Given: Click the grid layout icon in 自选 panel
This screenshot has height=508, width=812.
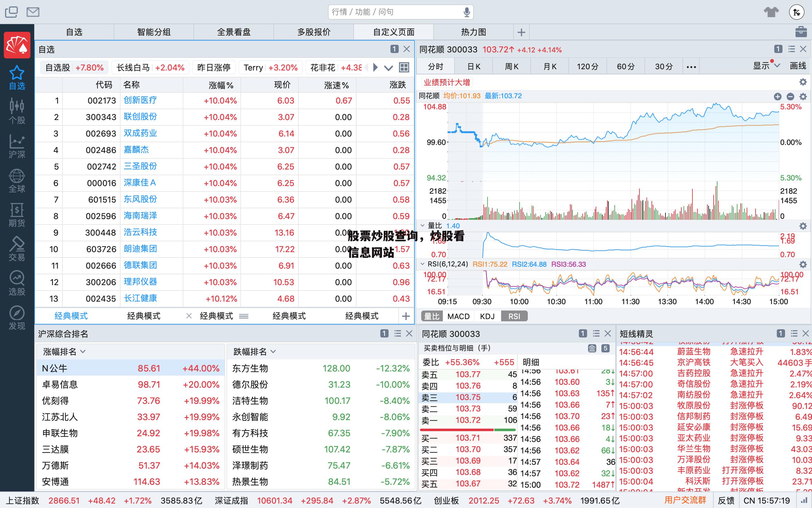Looking at the screenshot, I should pos(404,68).
